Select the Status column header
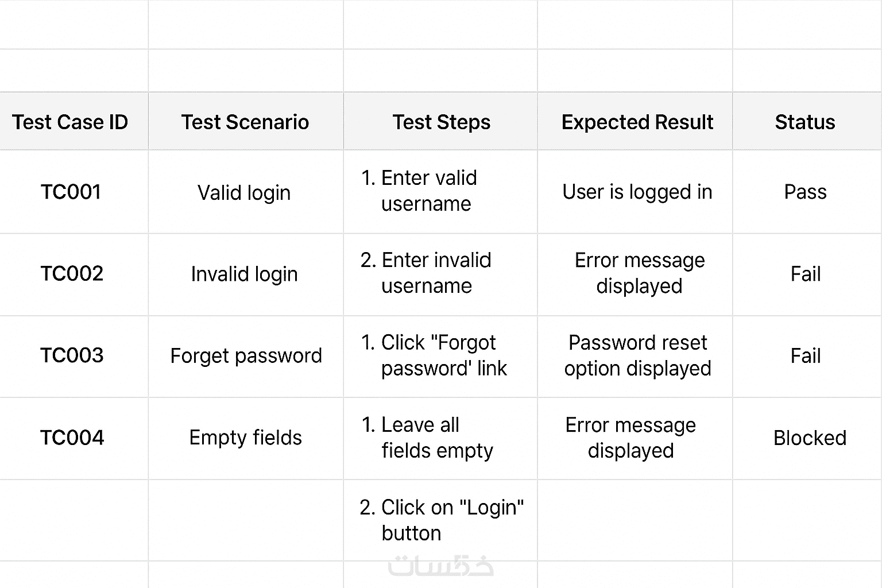 (x=805, y=122)
